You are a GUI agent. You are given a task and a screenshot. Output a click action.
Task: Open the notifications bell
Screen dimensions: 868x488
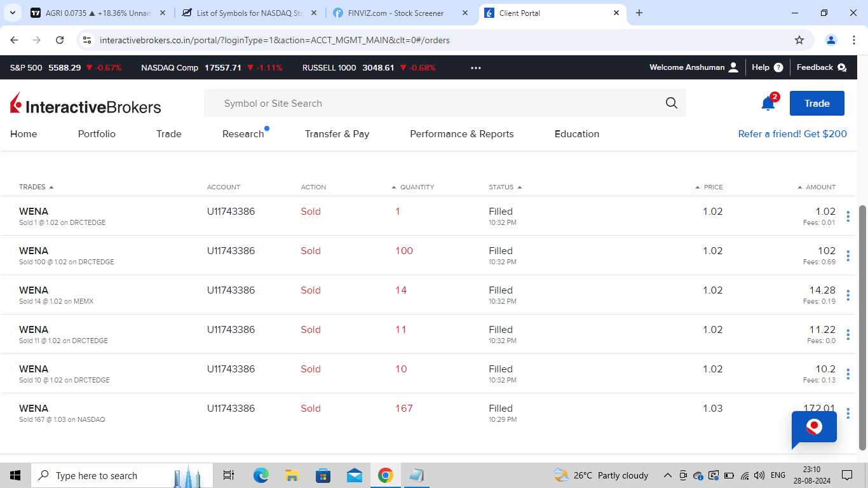(x=768, y=104)
